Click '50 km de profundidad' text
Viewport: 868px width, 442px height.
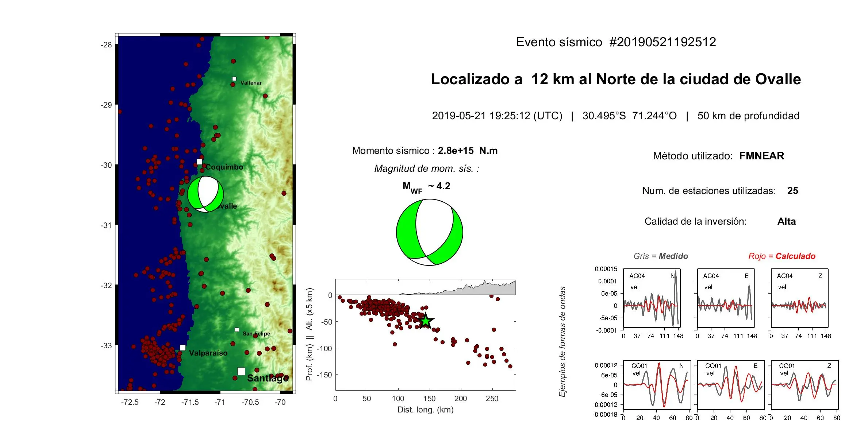click(748, 116)
